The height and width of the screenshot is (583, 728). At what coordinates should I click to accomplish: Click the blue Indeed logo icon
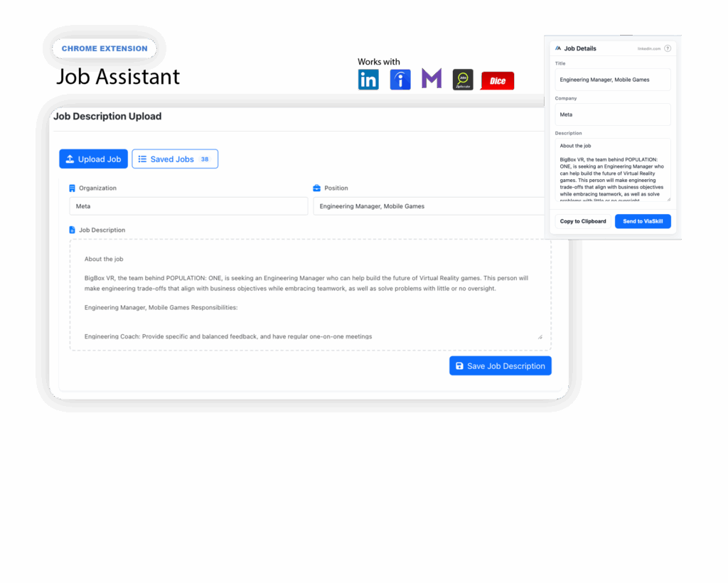point(400,80)
